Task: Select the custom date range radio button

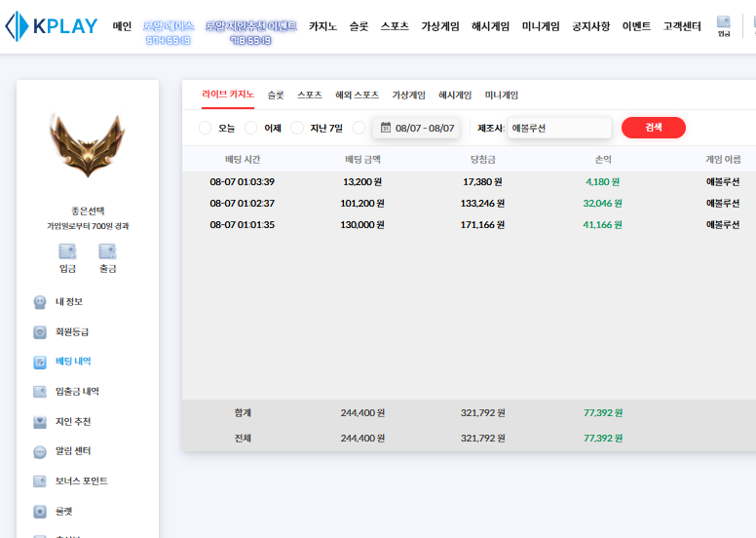Action: tap(359, 128)
